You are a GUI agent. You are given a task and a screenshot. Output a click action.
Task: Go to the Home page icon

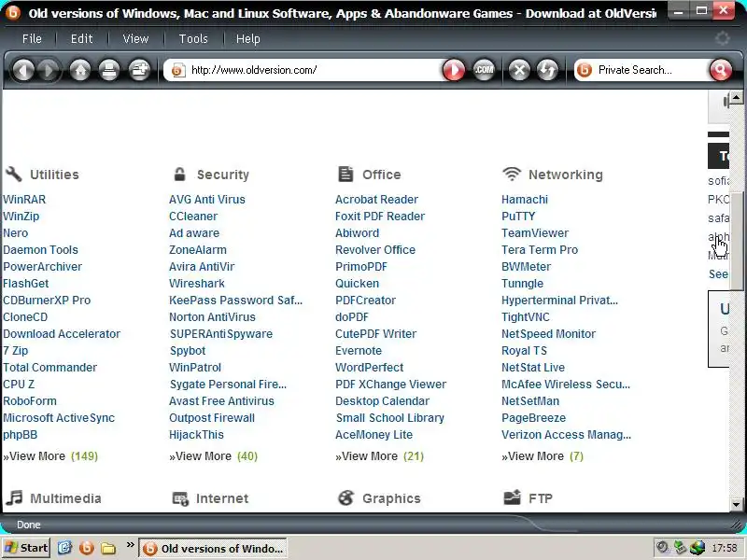[80, 71]
